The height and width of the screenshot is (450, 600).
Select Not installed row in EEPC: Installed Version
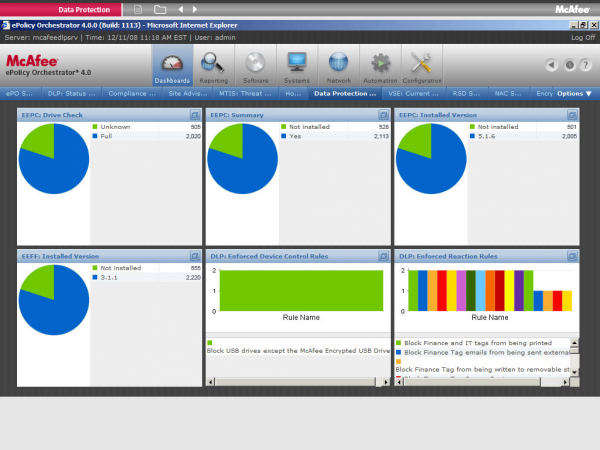point(524,127)
